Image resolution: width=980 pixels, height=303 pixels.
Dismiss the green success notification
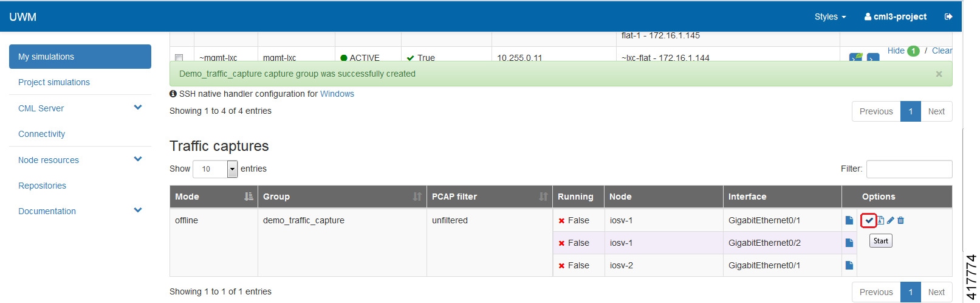pyautogui.click(x=939, y=74)
